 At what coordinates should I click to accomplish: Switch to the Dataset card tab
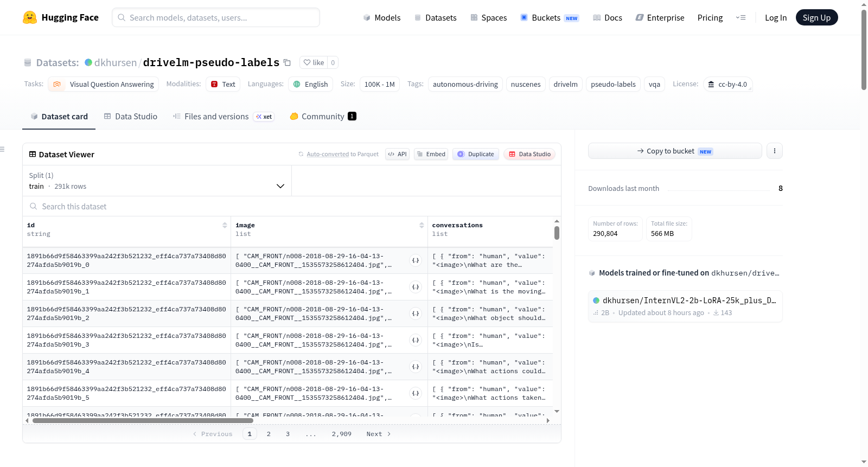tap(59, 116)
